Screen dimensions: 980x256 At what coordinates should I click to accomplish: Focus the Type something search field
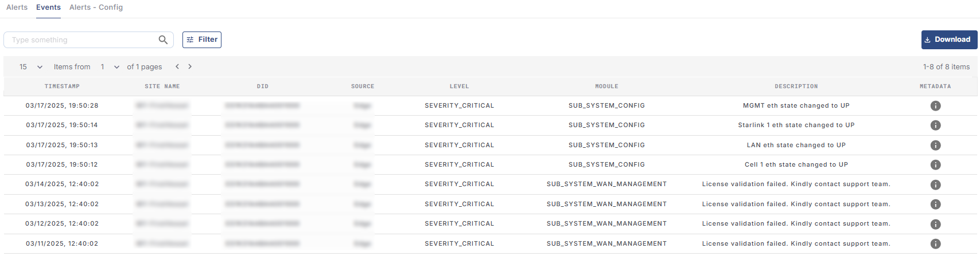click(x=80, y=40)
